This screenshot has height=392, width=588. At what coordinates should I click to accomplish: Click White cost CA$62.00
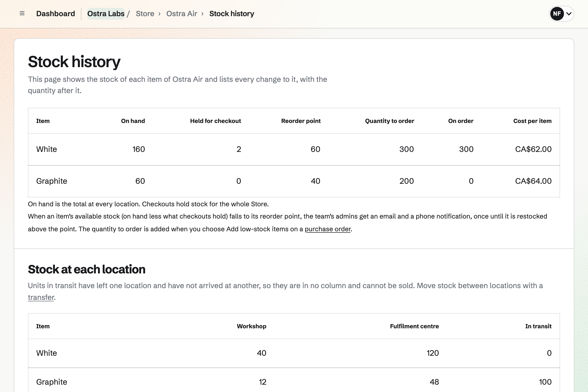click(533, 149)
